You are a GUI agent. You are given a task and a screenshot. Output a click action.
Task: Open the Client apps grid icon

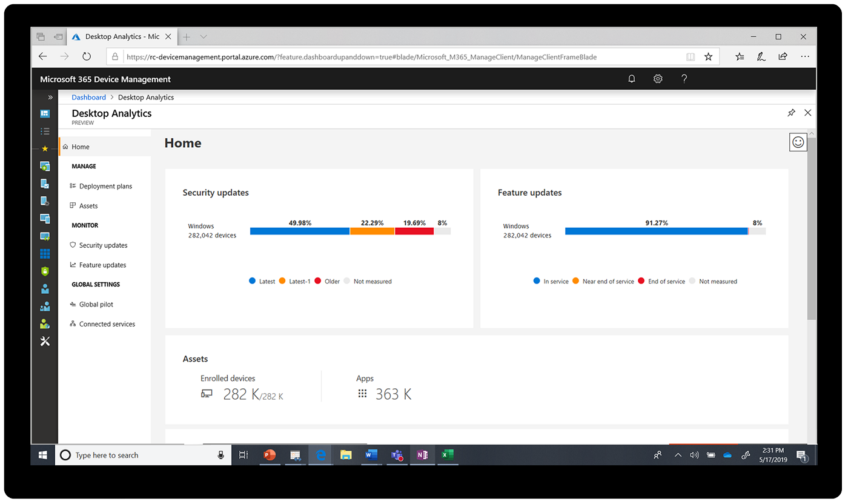(45, 253)
